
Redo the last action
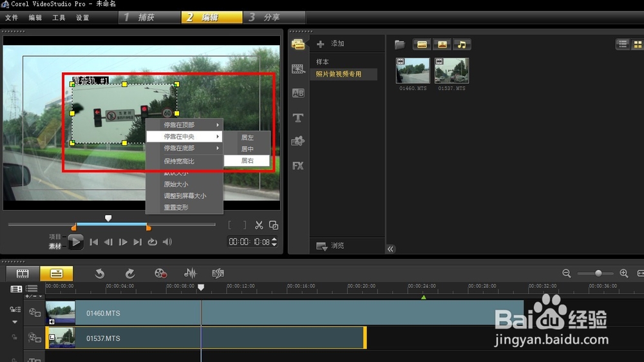130,273
